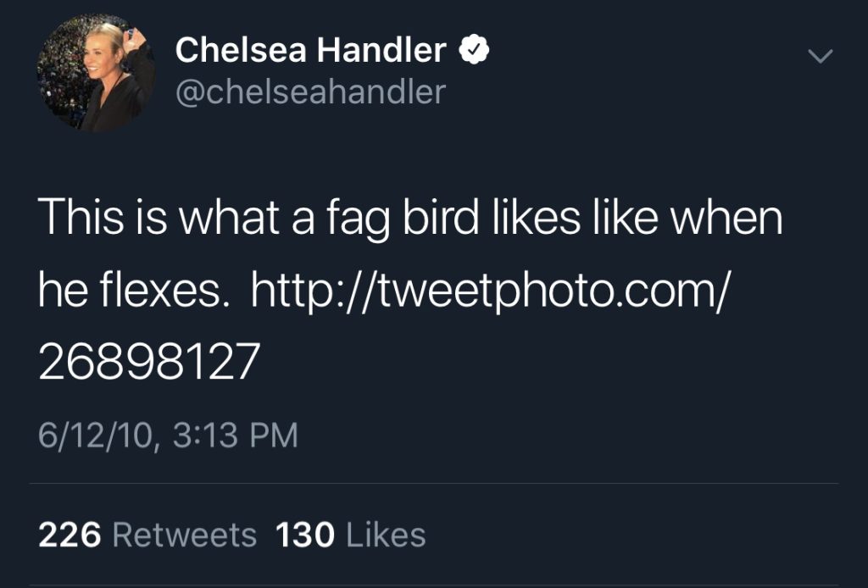Click the "he flexes." tweet text
The image size is (868, 588).
pos(134,291)
